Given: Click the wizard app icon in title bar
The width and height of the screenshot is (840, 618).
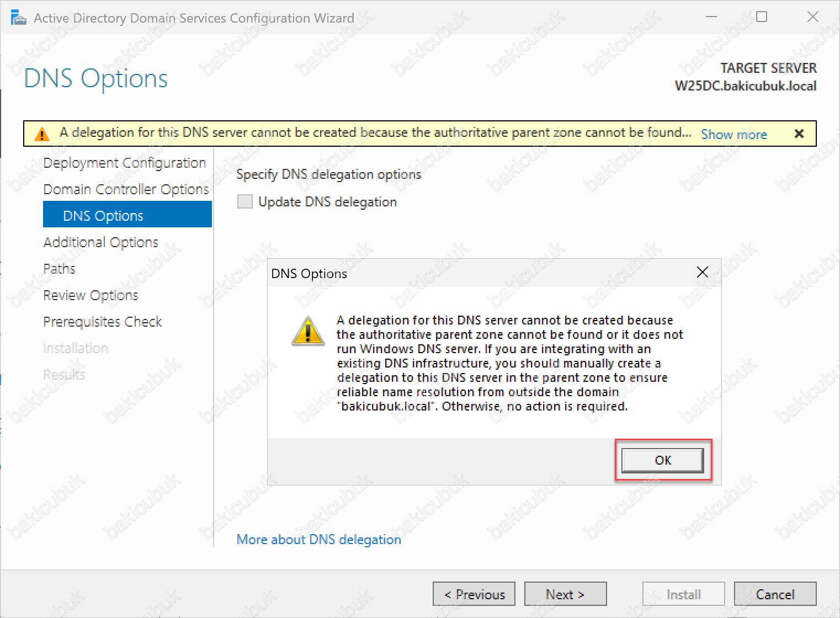Looking at the screenshot, I should [18, 18].
